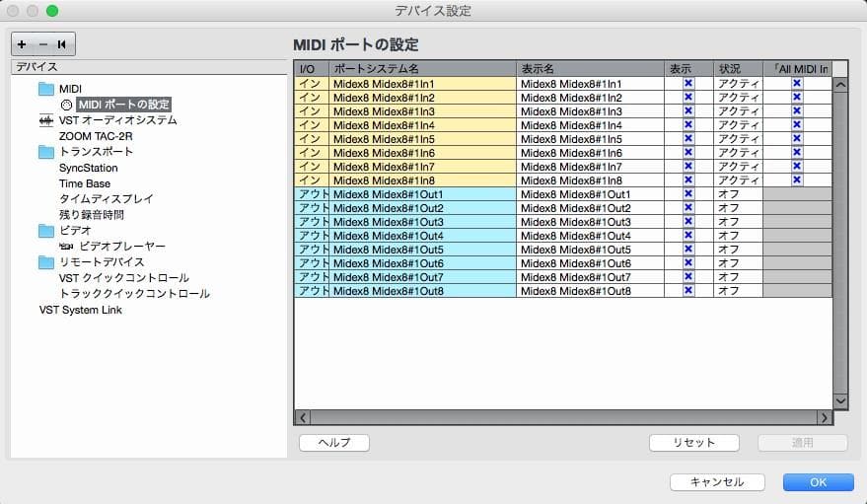The height and width of the screenshot is (504, 867).
Task: Toggle All MIDI Inputs checkbox for Midex8#1In2
Action: click(797, 98)
